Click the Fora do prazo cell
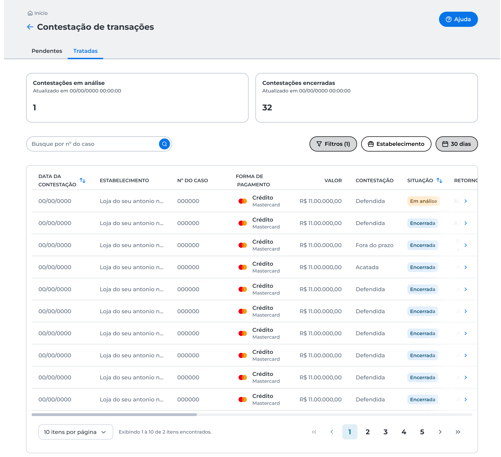The width and height of the screenshot is (501, 457). tap(374, 245)
